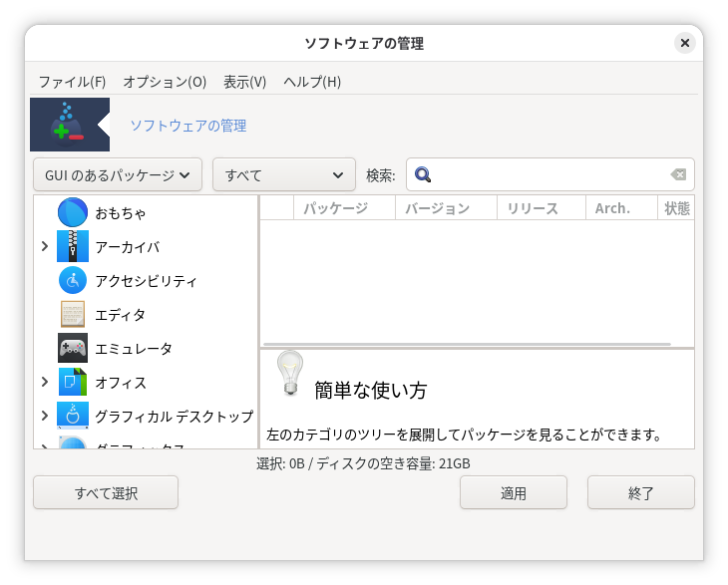Clear the search field with the erase icon

(x=678, y=174)
